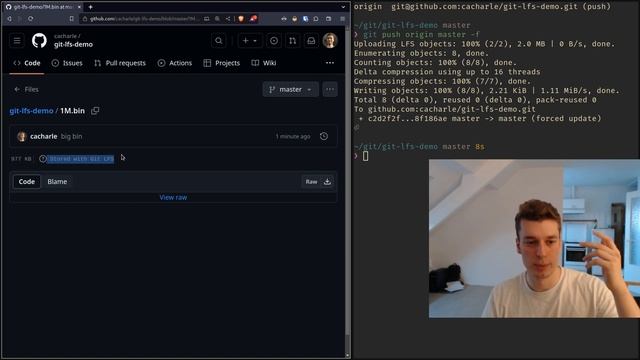Viewport: 640px width, 360px height.
Task: Switch to the Actions tab
Action: pos(175,63)
